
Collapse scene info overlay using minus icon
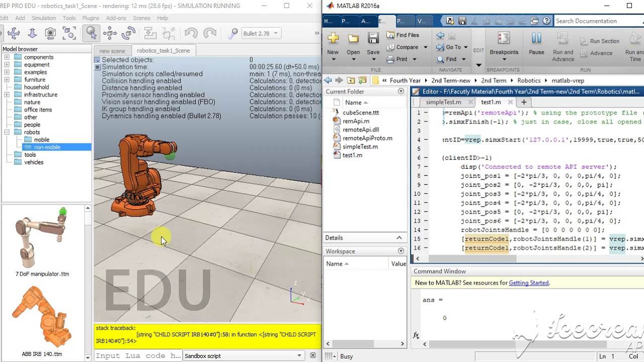98,60
